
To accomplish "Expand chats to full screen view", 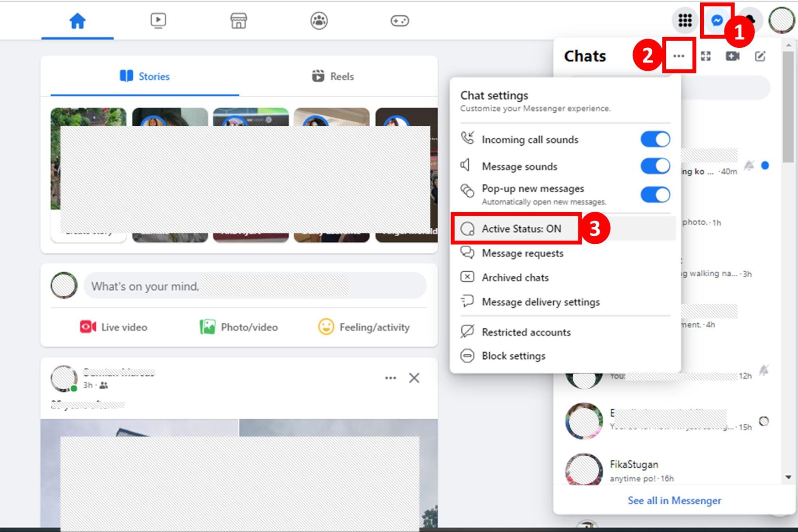I will pos(706,56).
